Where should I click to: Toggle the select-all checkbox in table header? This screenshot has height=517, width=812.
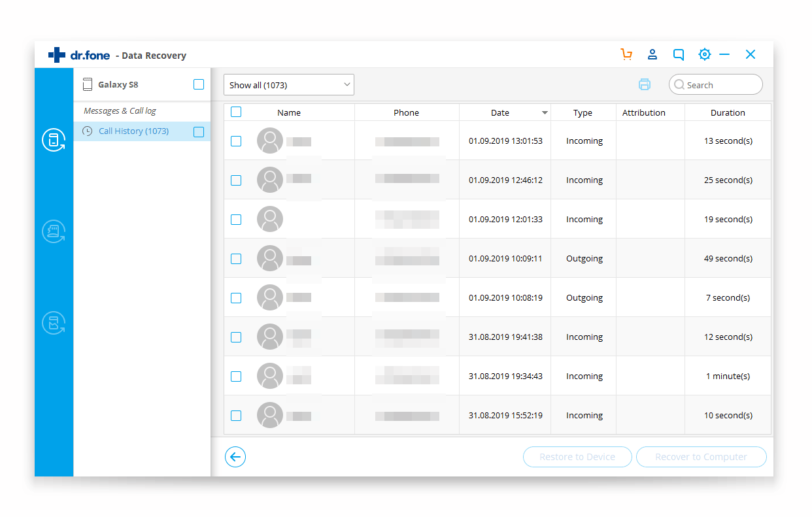(x=236, y=112)
